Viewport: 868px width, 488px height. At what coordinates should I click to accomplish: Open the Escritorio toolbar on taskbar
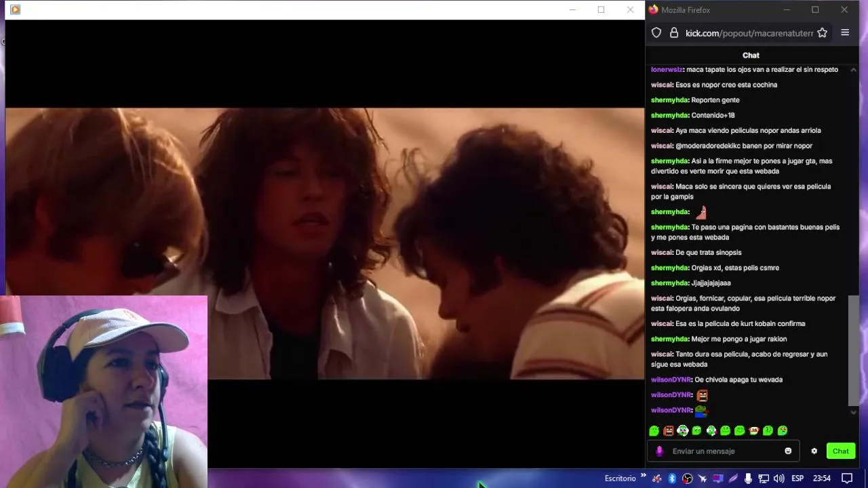(x=620, y=478)
